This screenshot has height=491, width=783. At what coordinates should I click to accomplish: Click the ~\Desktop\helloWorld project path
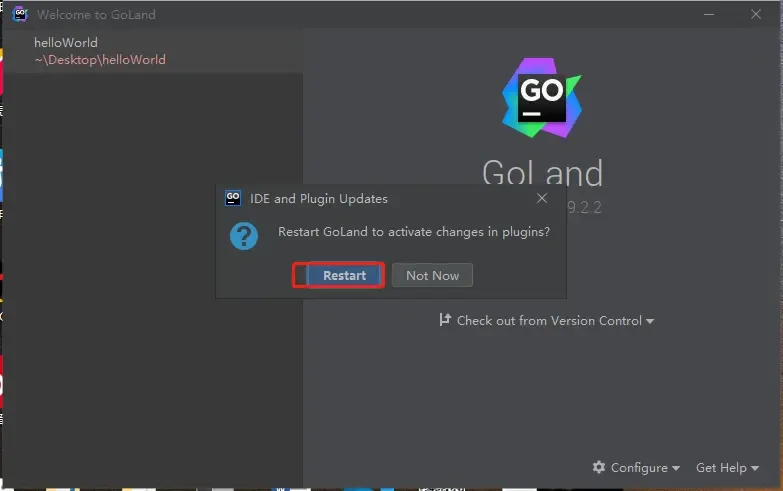click(100, 60)
